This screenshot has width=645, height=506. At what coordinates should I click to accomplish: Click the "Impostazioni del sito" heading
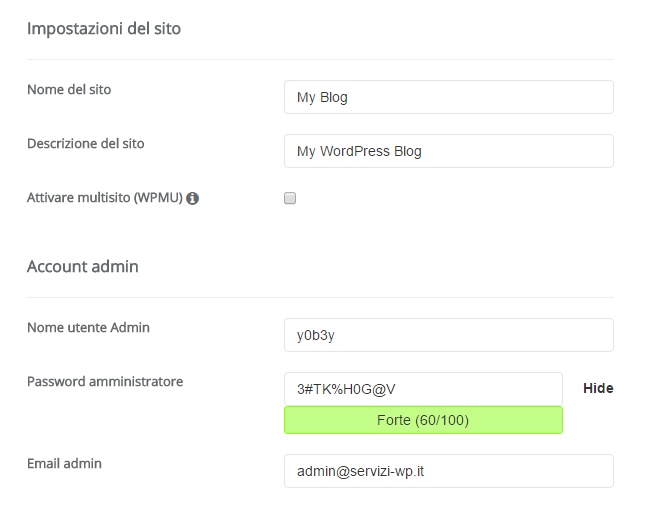104,28
